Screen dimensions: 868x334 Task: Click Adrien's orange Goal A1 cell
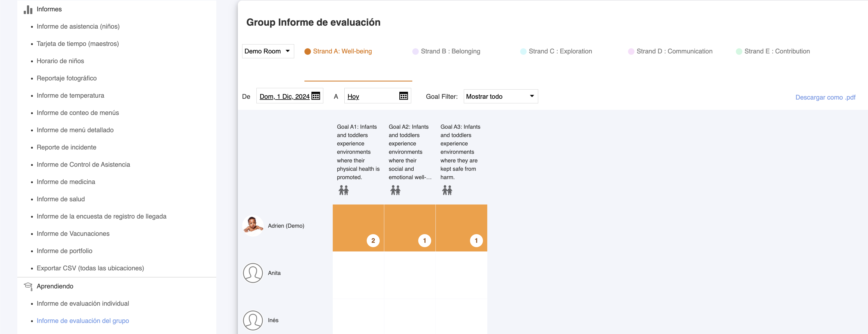(358, 227)
